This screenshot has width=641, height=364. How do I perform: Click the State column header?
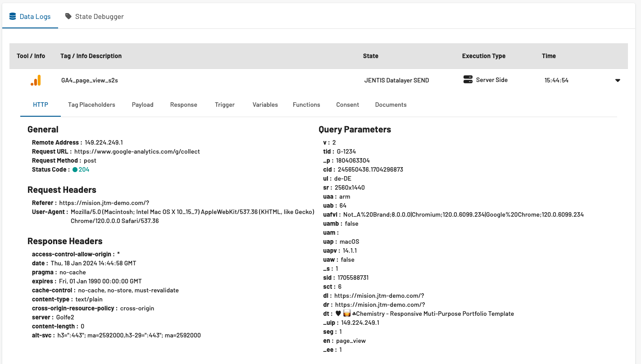pos(371,56)
